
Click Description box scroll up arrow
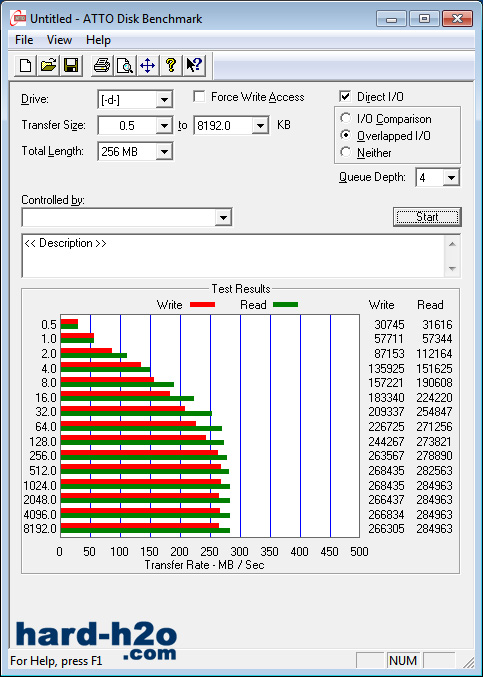(452, 244)
